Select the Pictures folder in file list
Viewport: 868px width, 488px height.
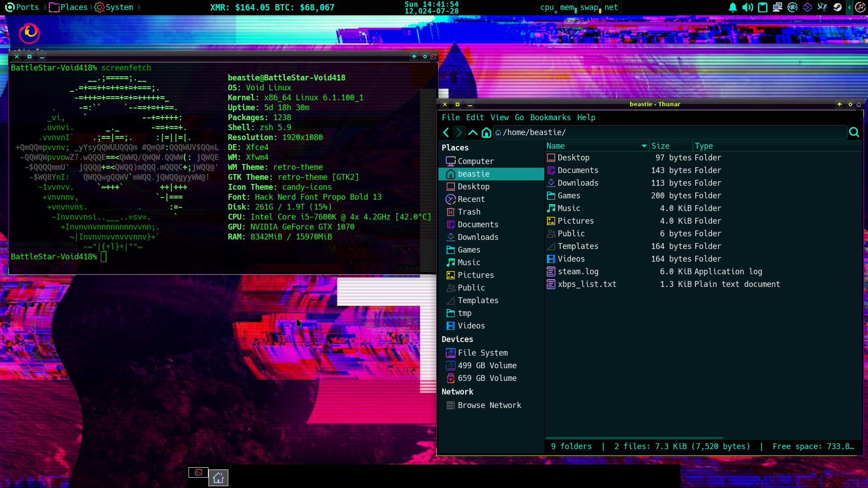703,221
